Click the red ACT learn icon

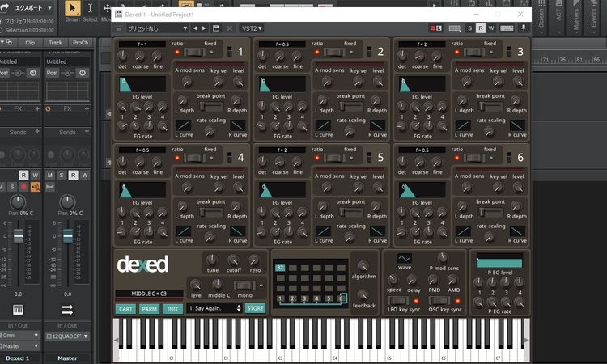[436, 28]
